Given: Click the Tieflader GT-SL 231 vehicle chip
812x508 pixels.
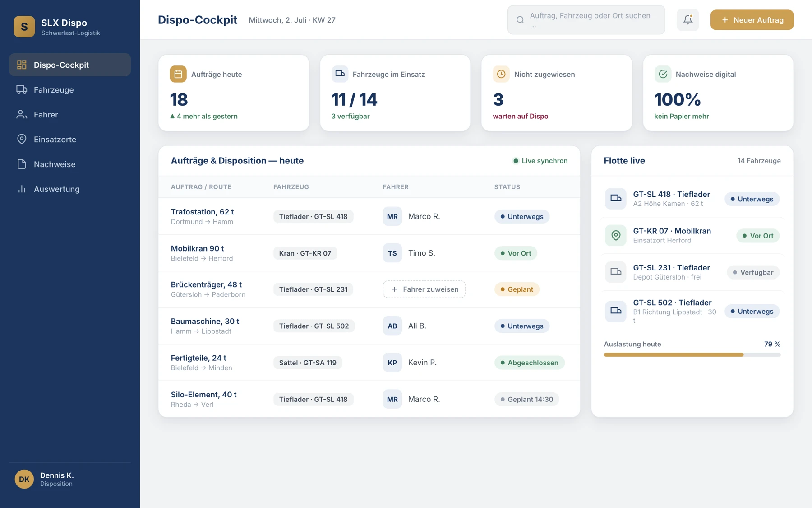Looking at the screenshot, I should point(313,289).
